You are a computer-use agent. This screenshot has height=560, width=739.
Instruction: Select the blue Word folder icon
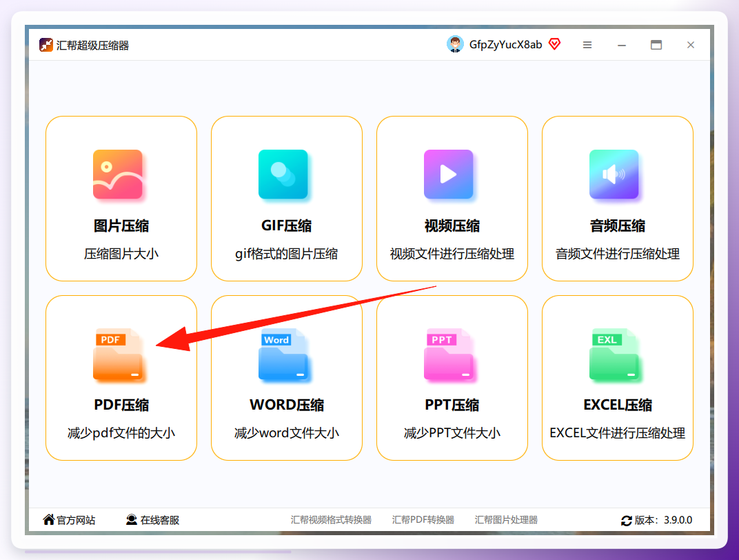point(283,354)
